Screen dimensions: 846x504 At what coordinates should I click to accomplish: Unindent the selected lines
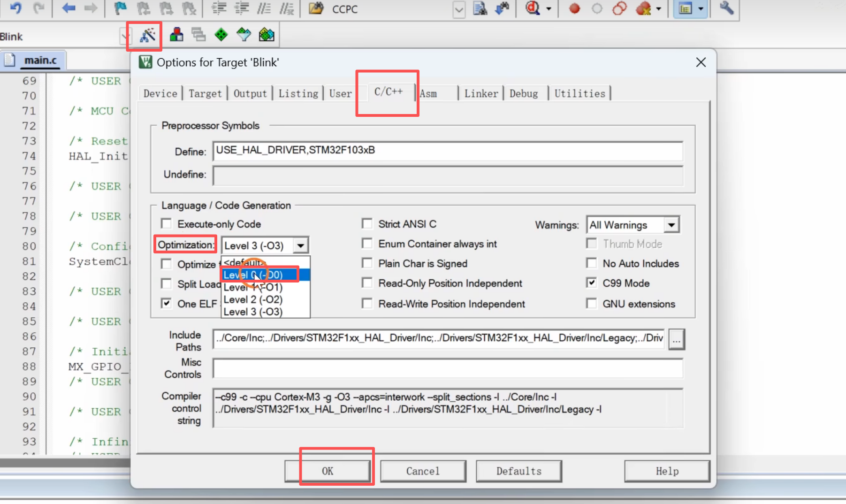click(x=242, y=8)
